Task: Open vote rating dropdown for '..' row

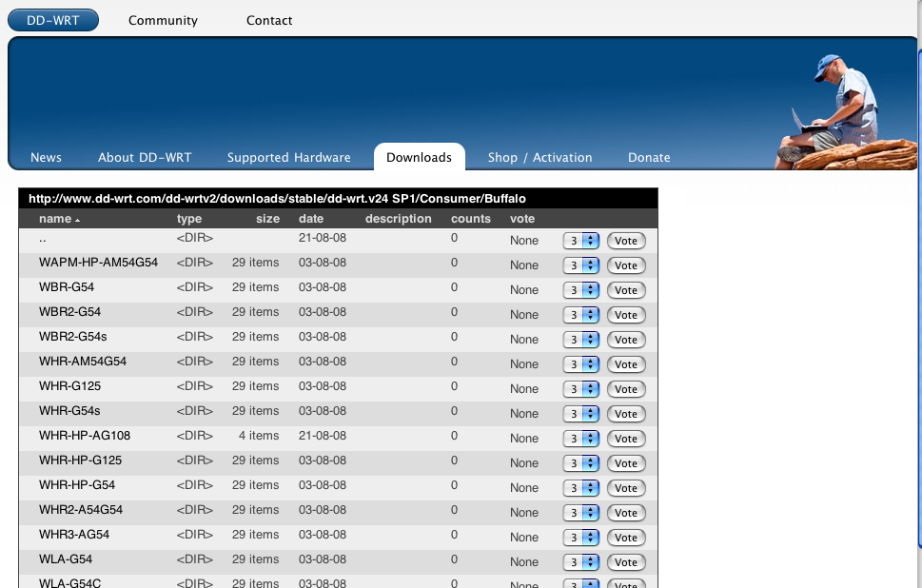Action: [581, 241]
